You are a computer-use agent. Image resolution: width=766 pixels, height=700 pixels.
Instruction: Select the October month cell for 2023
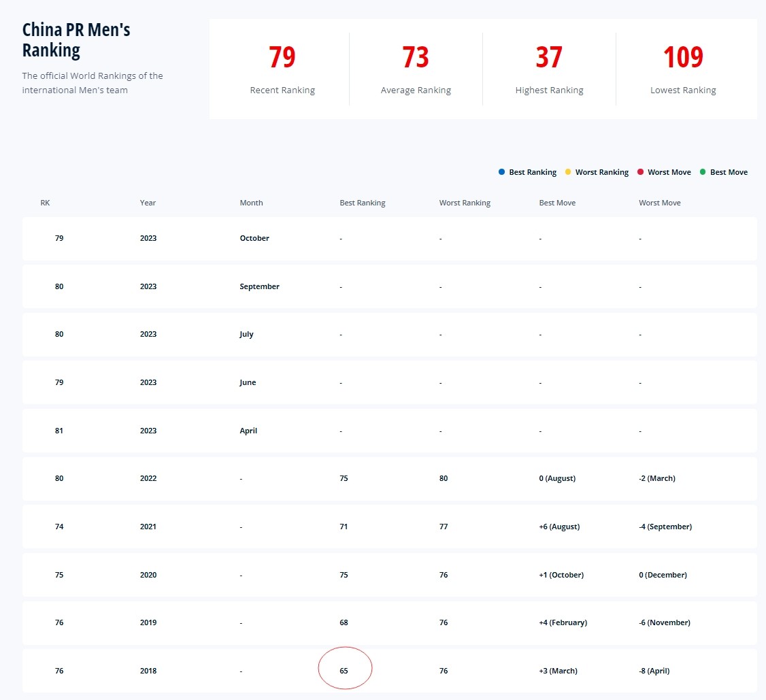pos(254,238)
